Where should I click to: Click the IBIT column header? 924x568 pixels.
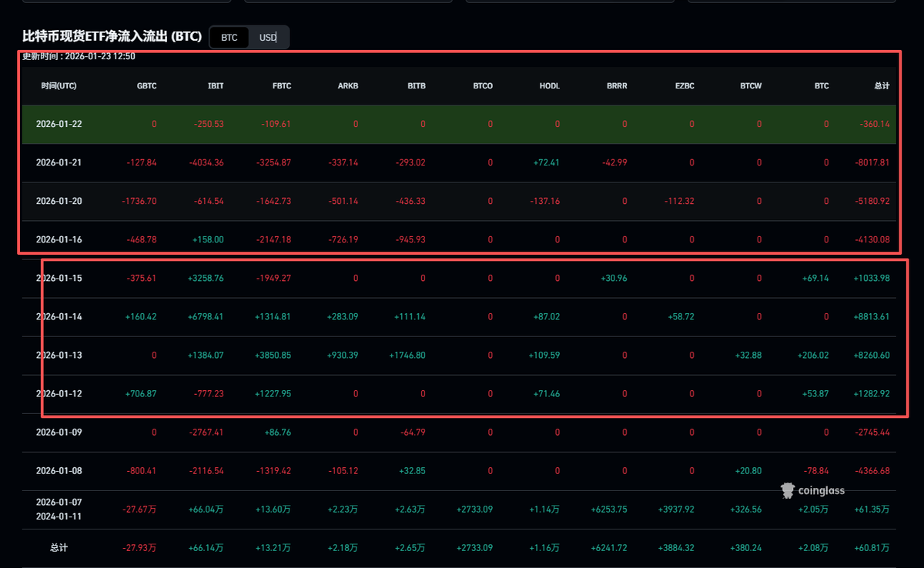(216, 85)
